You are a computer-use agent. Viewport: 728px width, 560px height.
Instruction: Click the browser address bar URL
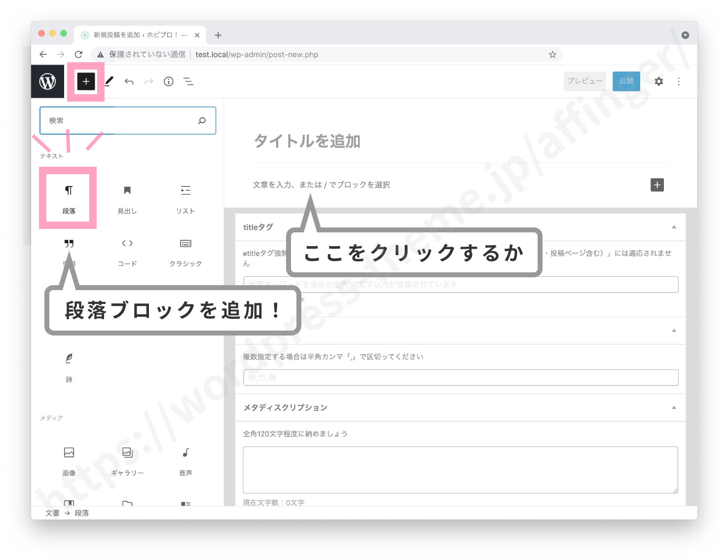click(x=256, y=54)
